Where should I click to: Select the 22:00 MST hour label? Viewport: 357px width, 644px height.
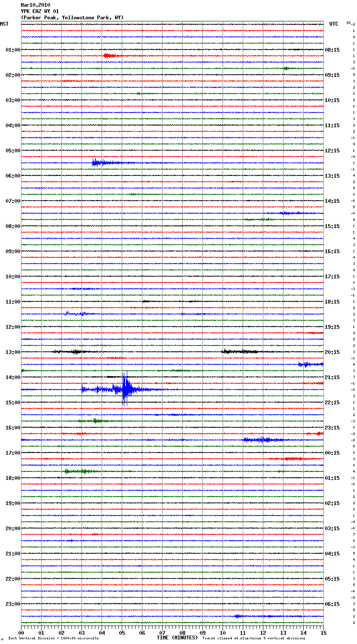pyautogui.click(x=13, y=579)
